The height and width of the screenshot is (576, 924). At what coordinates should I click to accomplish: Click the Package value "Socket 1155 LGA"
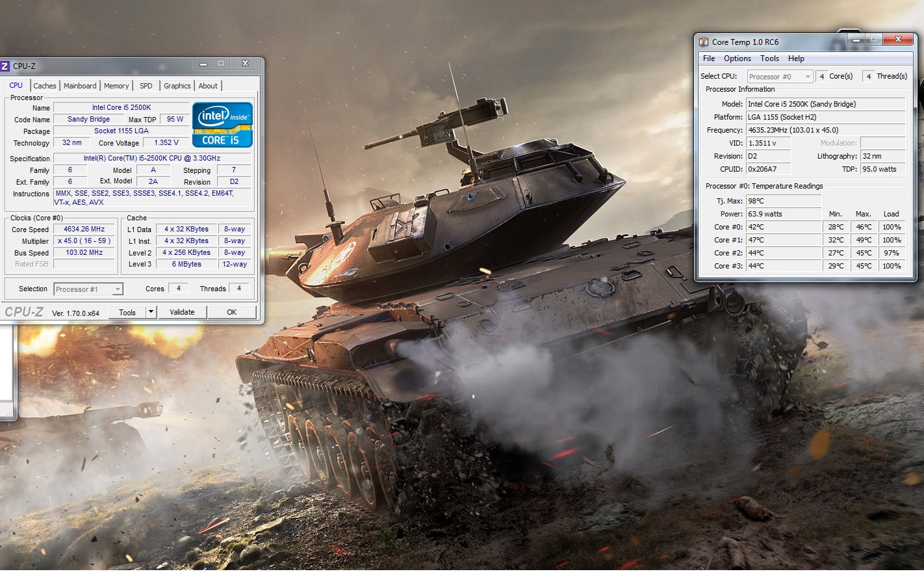coord(122,131)
